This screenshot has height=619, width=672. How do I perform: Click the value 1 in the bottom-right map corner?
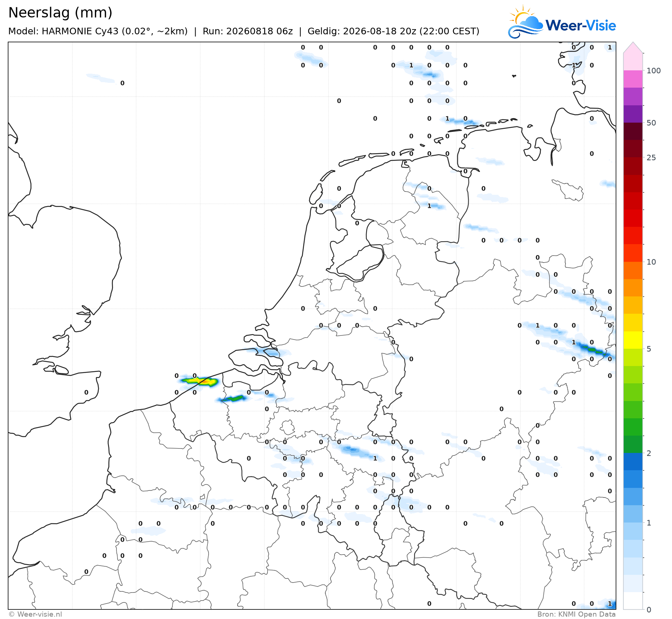(x=610, y=604)
